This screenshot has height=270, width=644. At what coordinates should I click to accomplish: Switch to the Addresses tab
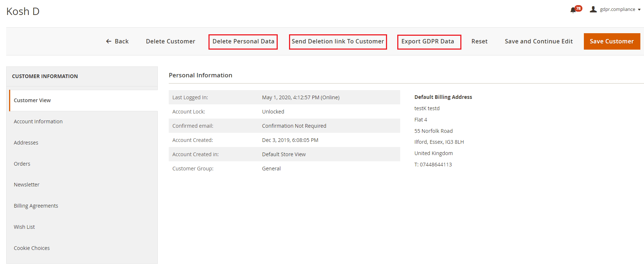(x=26, y=143)
